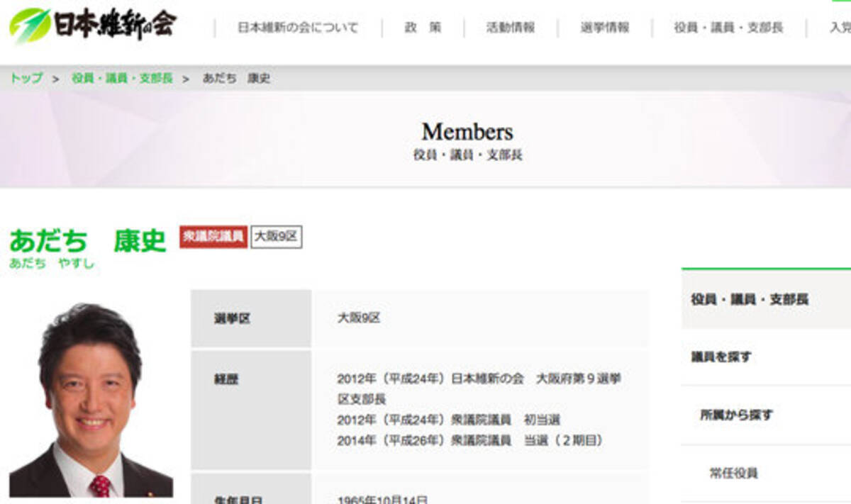Select 役員・議員・支部長 in the top navigation bar

pyautogui.click(x=728, y=28)
